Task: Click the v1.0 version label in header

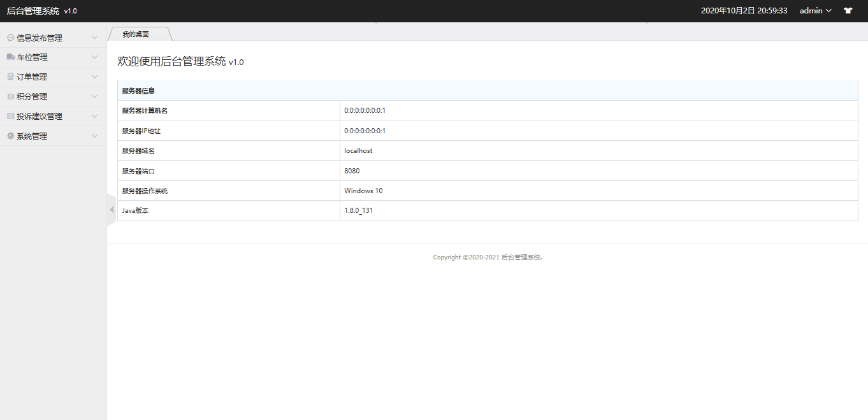Action: [x=70, y=11]
